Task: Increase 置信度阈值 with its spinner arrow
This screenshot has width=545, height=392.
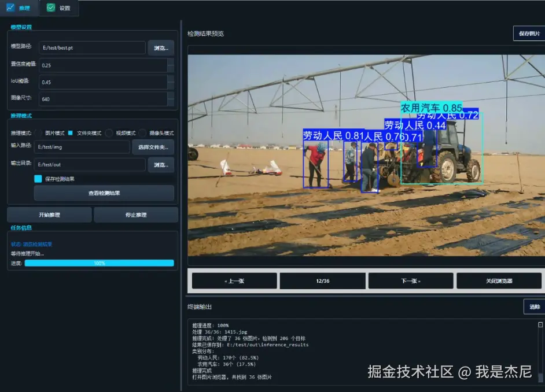Action: [x=171, y=62]
